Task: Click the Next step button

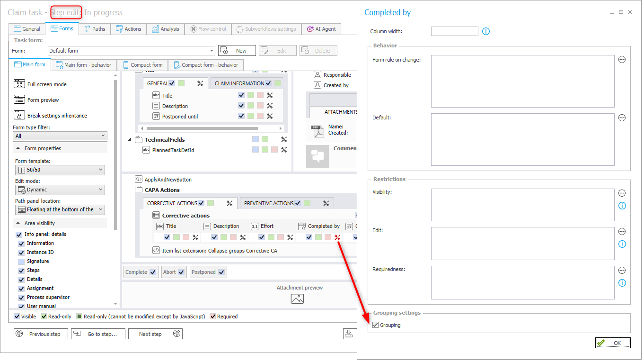Action: point(155,334)
